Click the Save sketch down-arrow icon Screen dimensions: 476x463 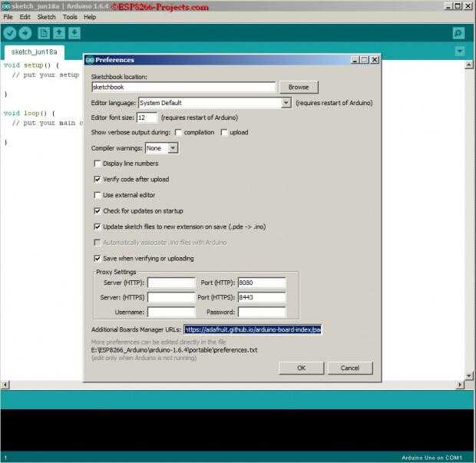pos(74,33)
